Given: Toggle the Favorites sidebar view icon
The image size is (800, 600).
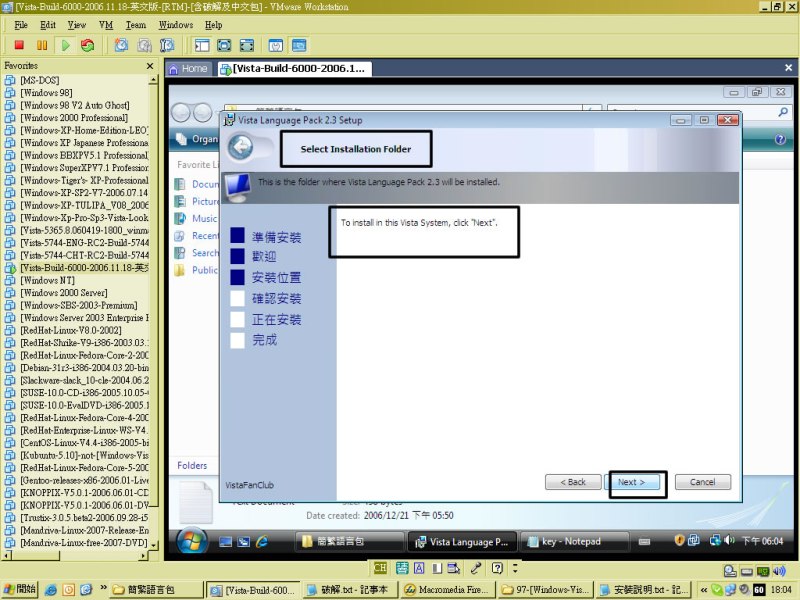Looking at the screenshot, I should coord(202,45).
